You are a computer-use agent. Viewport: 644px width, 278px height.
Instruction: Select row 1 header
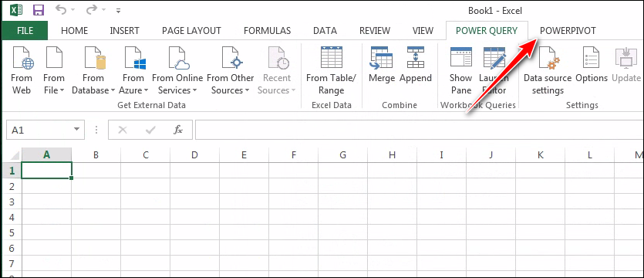(x=12, y=170)
